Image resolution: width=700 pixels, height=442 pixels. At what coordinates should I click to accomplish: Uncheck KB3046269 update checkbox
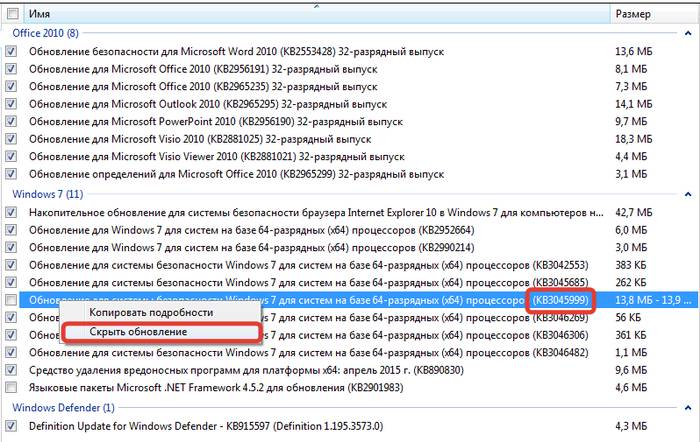[11, 317]
